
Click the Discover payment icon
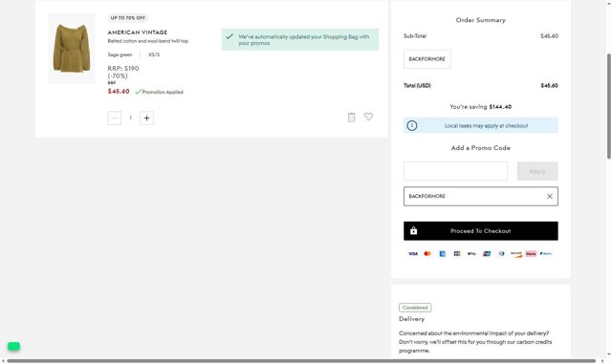coord(516,254)
